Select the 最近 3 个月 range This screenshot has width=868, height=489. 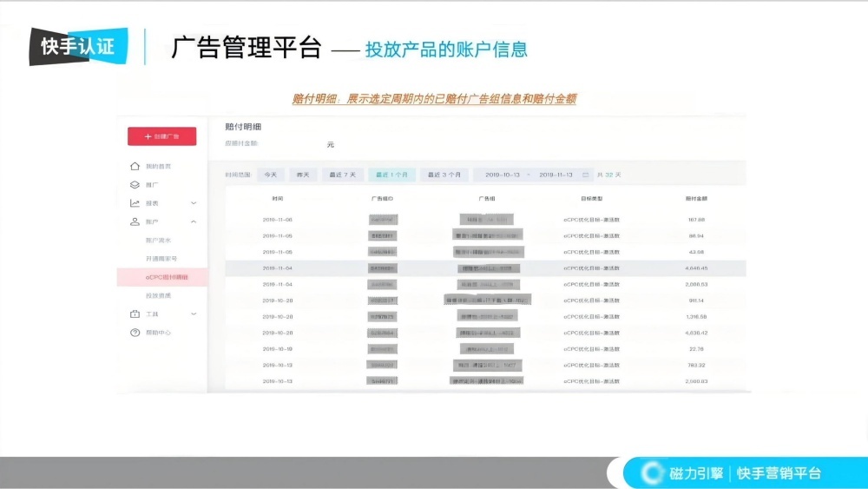click(444, 175)
